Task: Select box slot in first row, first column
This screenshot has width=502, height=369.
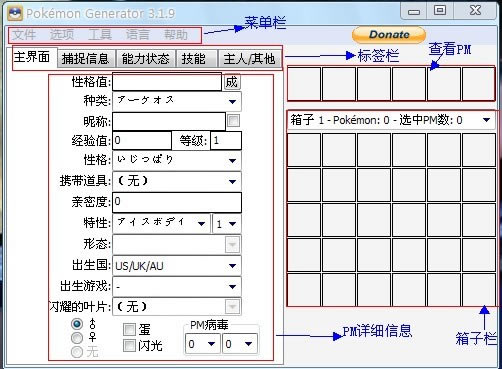Action: (304, 150)
